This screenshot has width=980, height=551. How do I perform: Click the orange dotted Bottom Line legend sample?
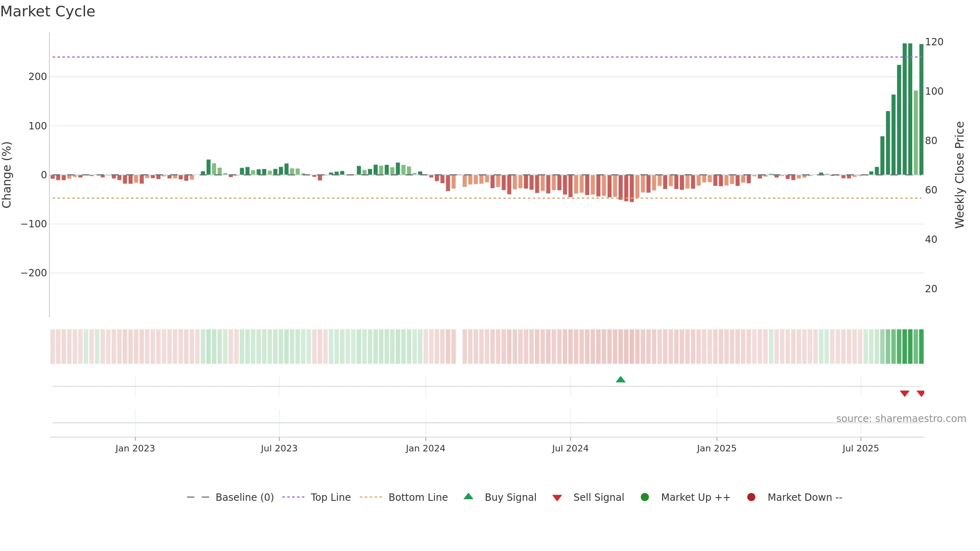click(371, 497)
